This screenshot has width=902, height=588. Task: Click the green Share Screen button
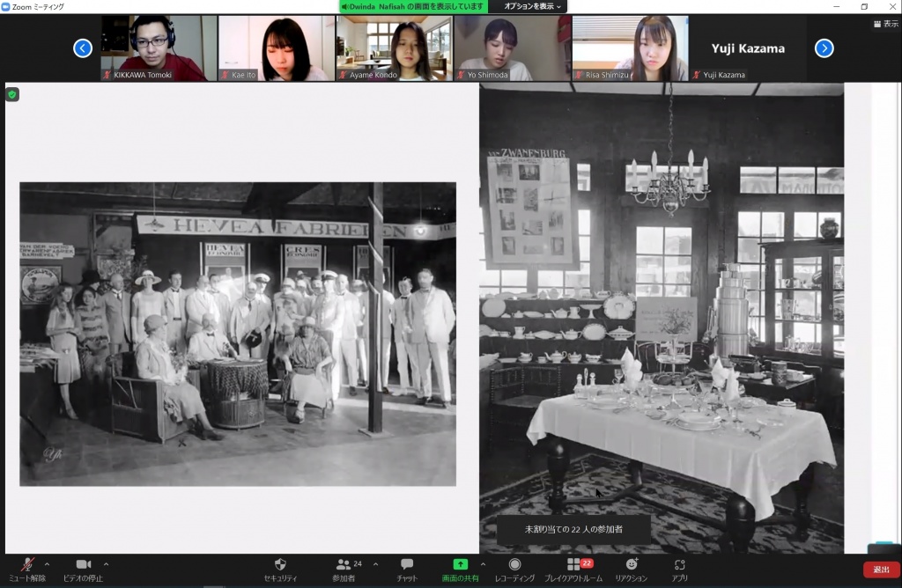[460, 570]
